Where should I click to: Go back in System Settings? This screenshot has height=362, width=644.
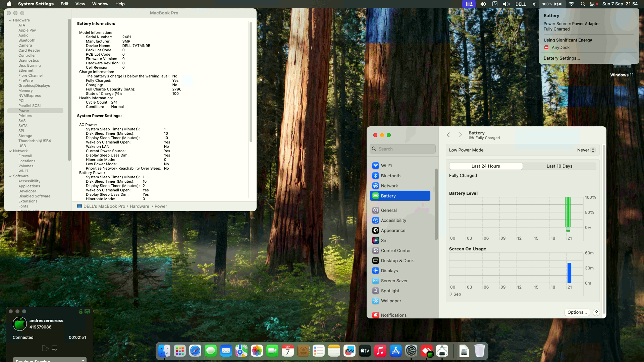[448, 135]
